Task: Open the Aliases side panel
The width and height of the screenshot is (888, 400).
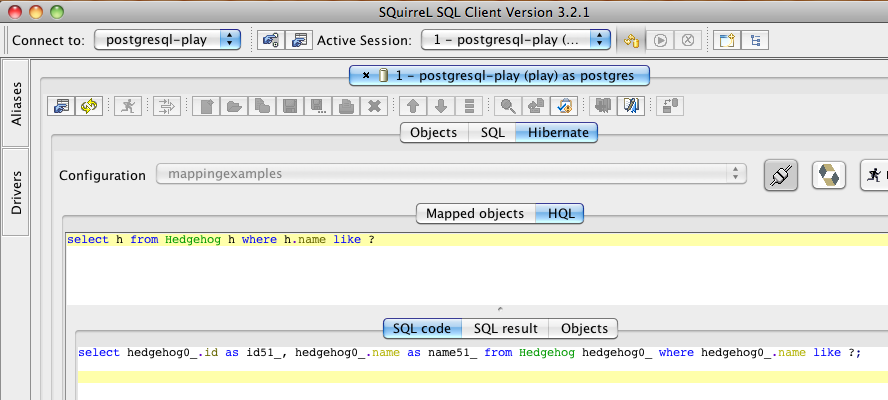Action: coord(16,103)
